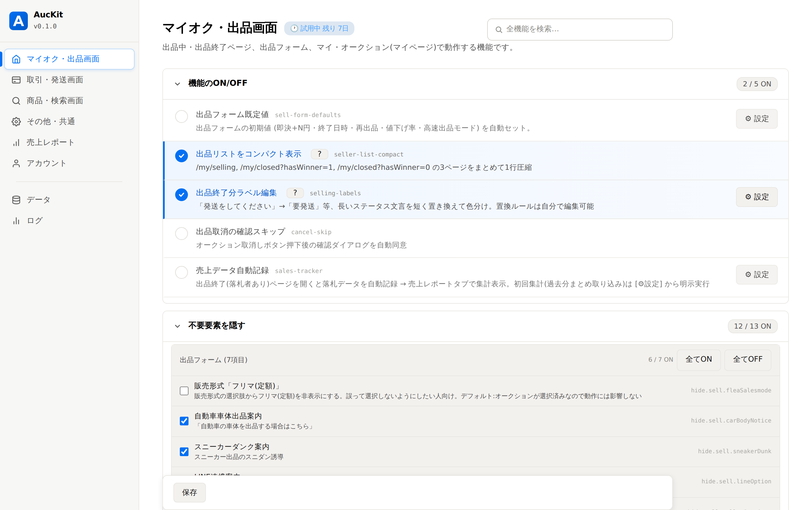
Task: Click the 2 / 5 ON counter badge
Action: point(757,84)
